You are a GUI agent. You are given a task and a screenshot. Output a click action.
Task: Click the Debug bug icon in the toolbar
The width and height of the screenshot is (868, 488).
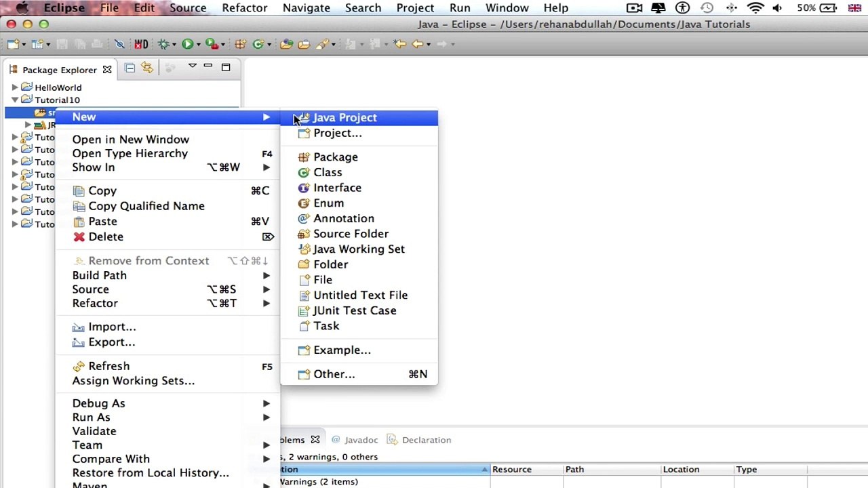(x=163, y=44)
